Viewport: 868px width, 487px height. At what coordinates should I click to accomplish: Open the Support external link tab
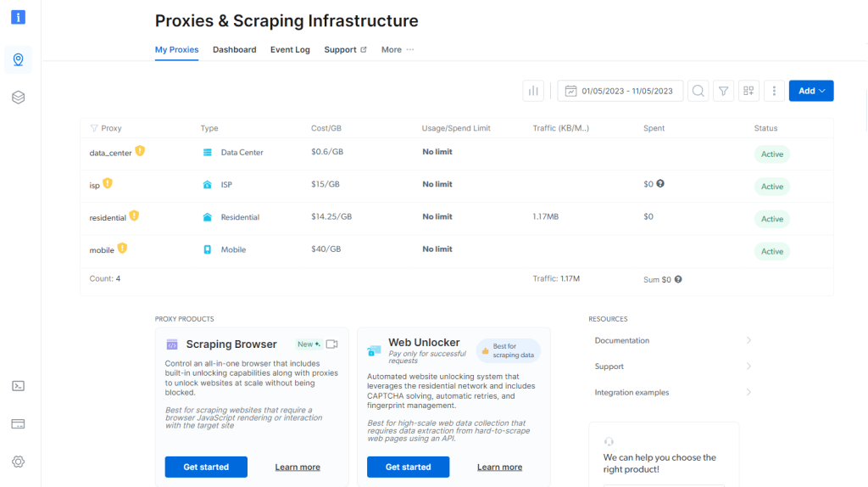(x=346, y=49)
